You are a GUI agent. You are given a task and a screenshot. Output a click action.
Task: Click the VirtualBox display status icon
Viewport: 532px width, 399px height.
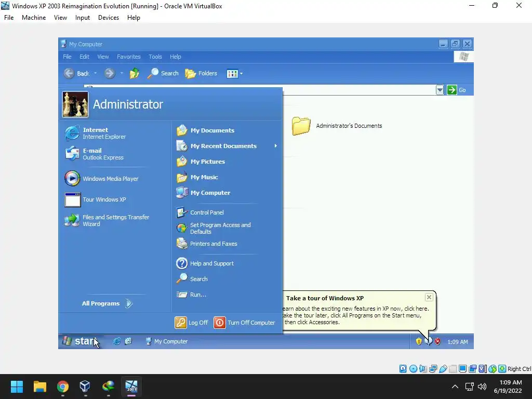point(462,369)
